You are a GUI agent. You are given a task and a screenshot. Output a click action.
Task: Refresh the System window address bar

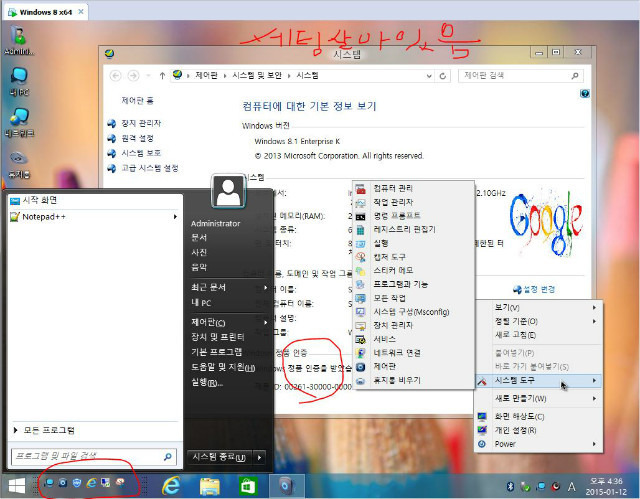click(442, 76)
